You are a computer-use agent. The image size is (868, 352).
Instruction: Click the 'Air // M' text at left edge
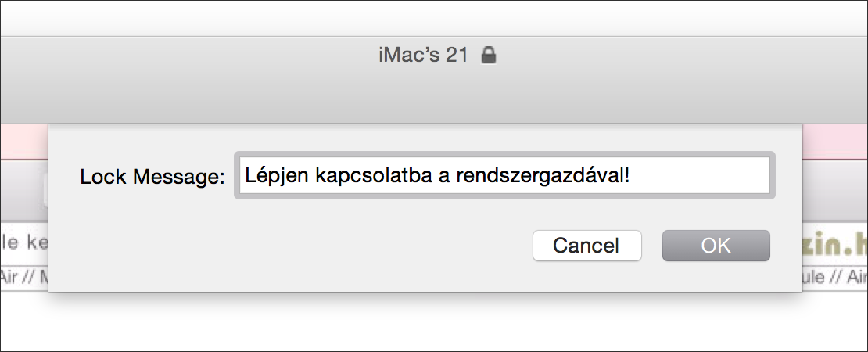click(24, 276)
